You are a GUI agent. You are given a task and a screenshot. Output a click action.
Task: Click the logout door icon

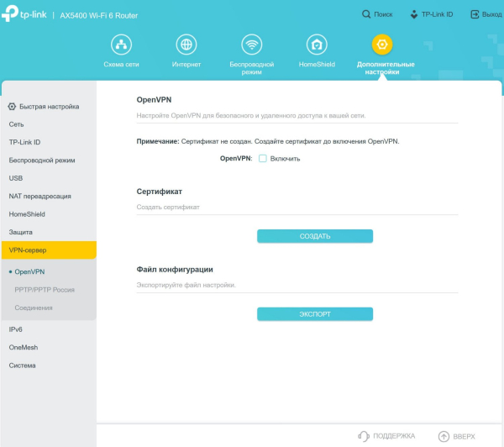tap(475, 14)
